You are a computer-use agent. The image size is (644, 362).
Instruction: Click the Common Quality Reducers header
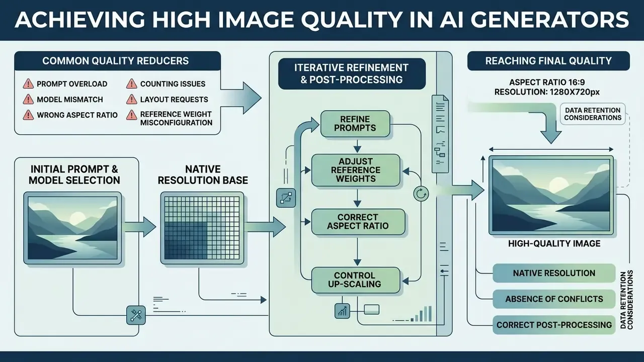tap(117, 61)
